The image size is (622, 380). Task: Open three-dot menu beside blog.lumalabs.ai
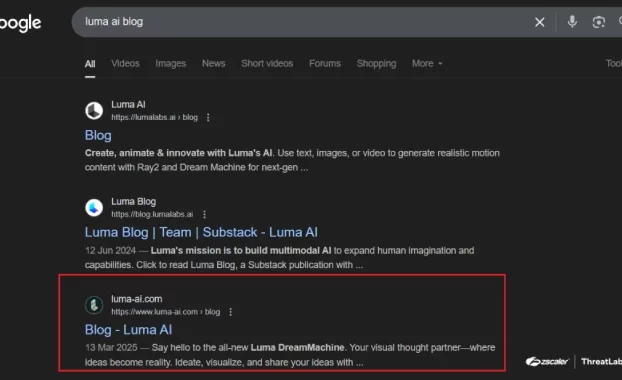pos(204,214)
